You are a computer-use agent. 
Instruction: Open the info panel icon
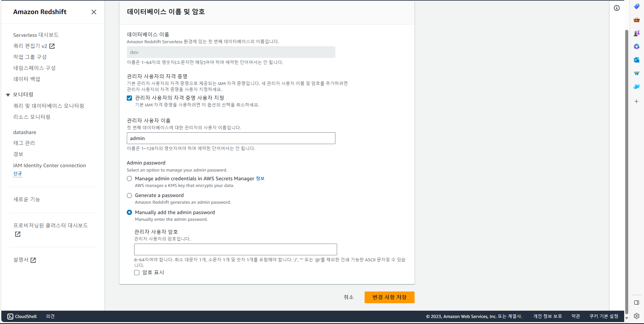pos(616,8)
